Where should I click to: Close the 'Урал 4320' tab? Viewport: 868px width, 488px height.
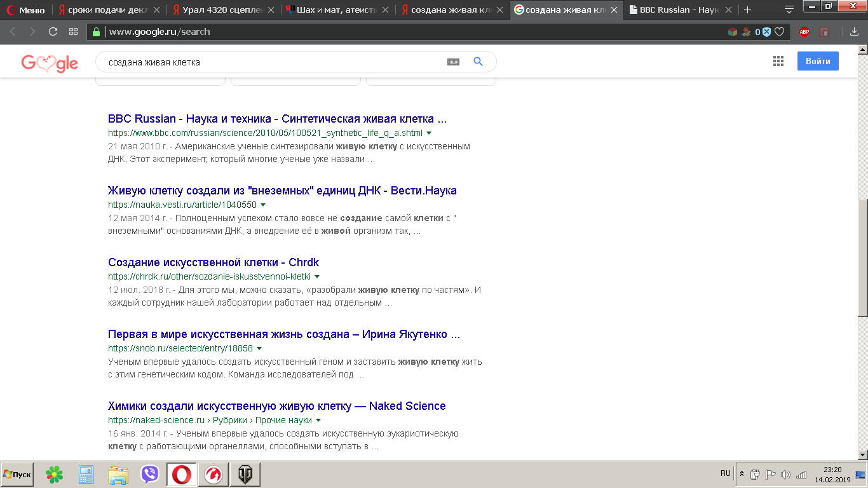click(272, 10)
